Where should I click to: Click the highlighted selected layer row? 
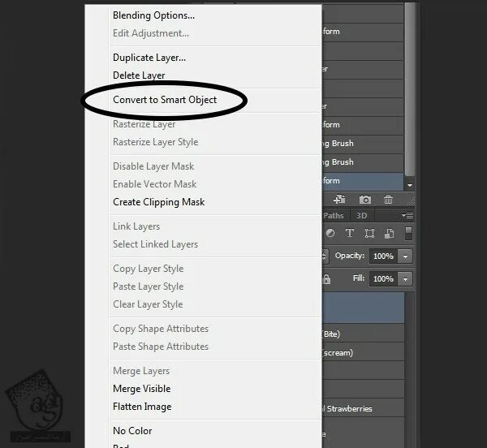[364, 308]
